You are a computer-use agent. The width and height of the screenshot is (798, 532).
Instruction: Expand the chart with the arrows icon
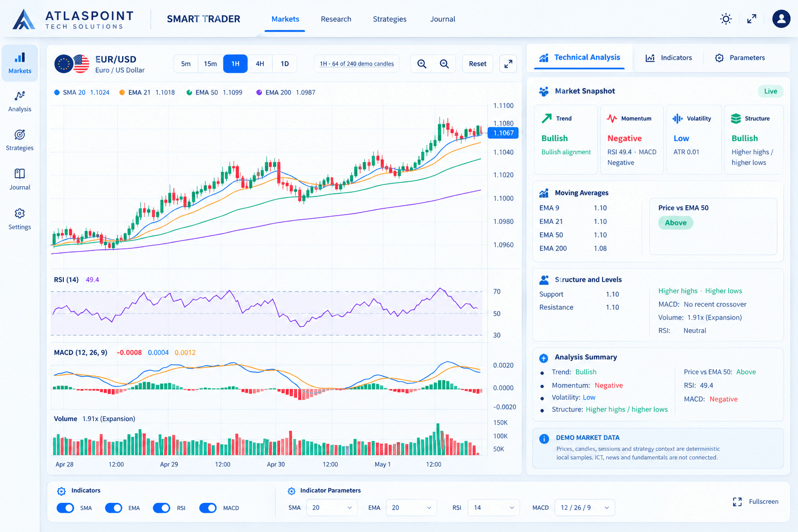pos(508,64)
